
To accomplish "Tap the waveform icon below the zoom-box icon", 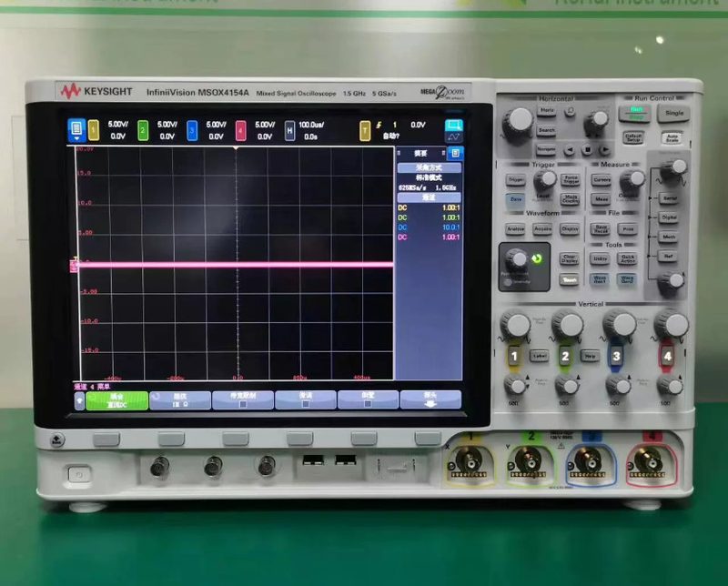I will click(x=453, y=137).
